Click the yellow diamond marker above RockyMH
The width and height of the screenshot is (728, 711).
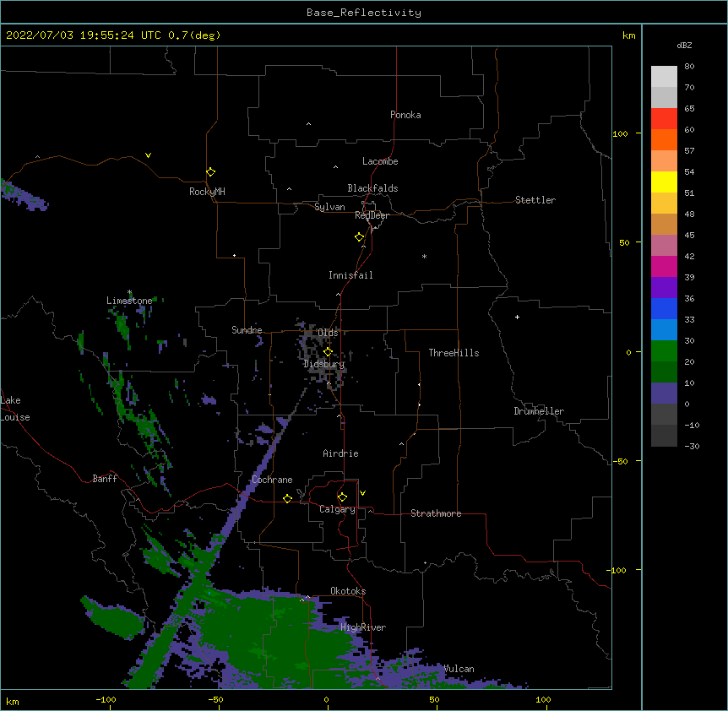click(211, 172)
